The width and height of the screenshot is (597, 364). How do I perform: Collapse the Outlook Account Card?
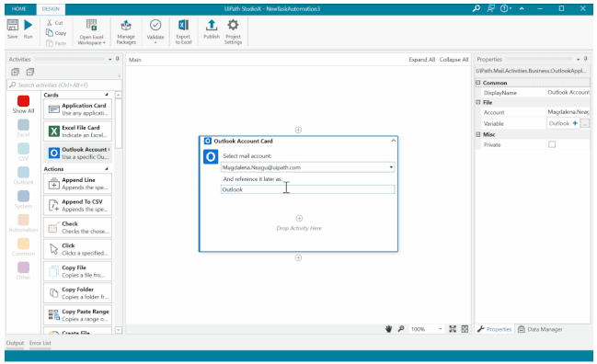[x=394, y=141]
